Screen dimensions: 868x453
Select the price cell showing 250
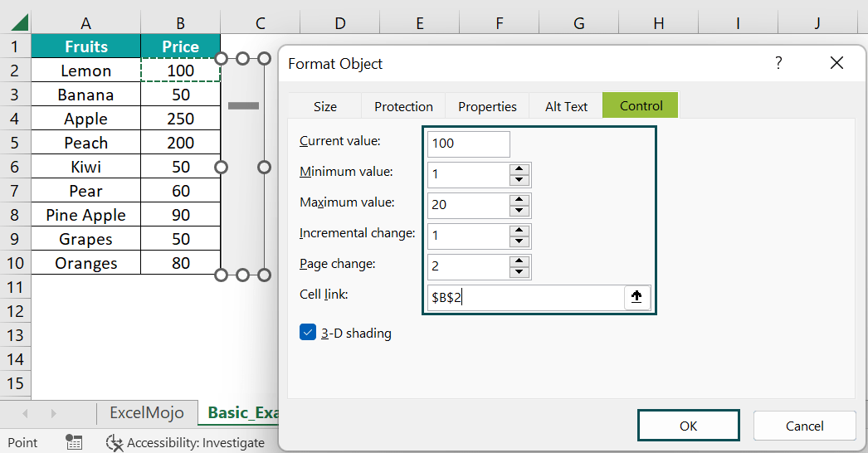point(180,119)
